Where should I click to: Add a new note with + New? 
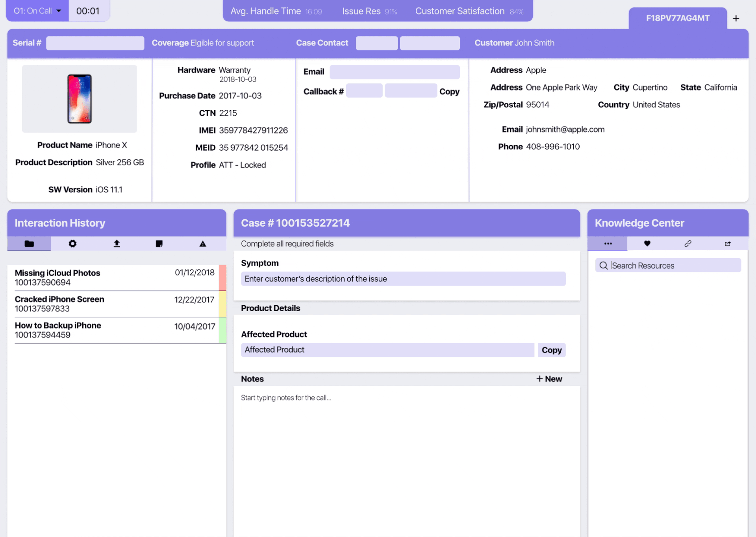point(549,379)
